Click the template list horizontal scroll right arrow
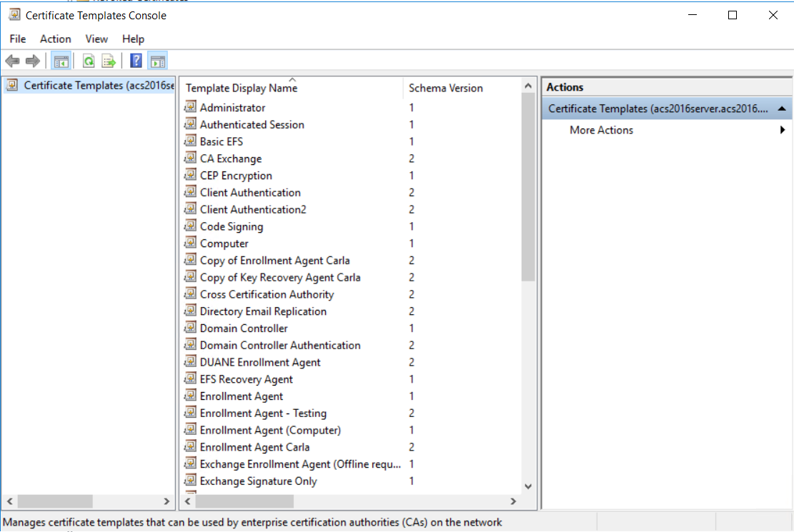The width and height of the screenshot is (794, 532). coord(512,501)
